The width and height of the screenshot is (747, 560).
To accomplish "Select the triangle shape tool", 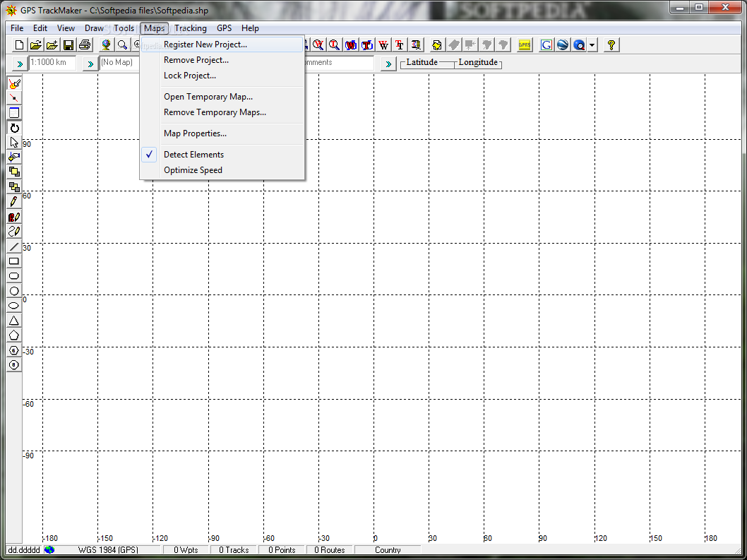I will click(x=14, y=321).
